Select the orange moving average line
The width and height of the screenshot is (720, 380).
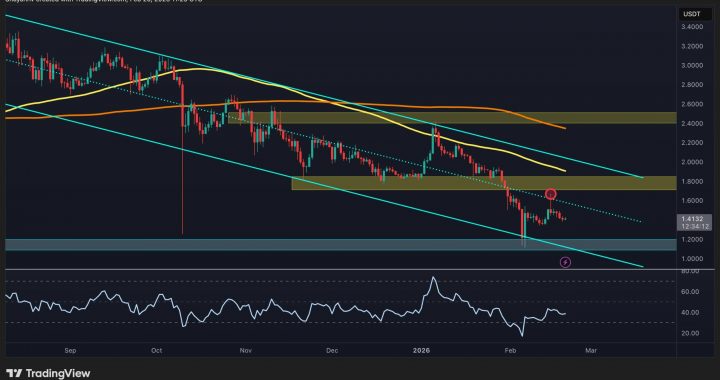coord(285,101)
